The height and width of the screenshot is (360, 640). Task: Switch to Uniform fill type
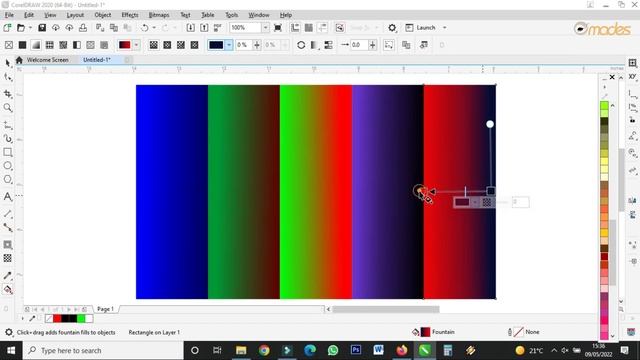tap(22, 45)
